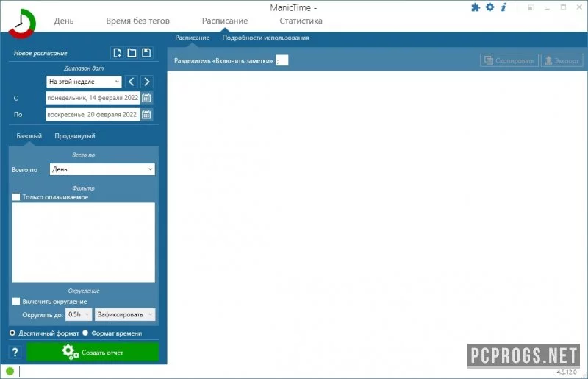Minimize the ManicTime window
This screenshot has width=588, height=379.
(x=548, y=7)
